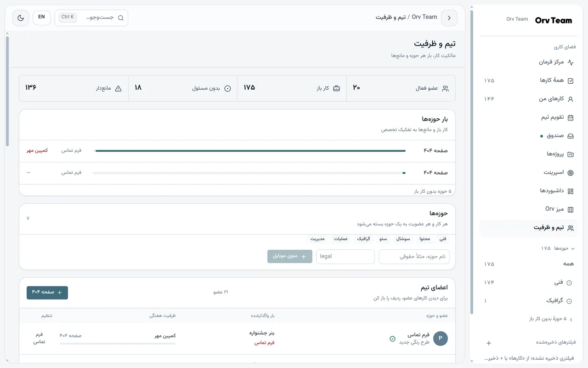Viewport: 588px width, 368px height.
Task: Select محتوا domain chip
Action: pos(425,239)
